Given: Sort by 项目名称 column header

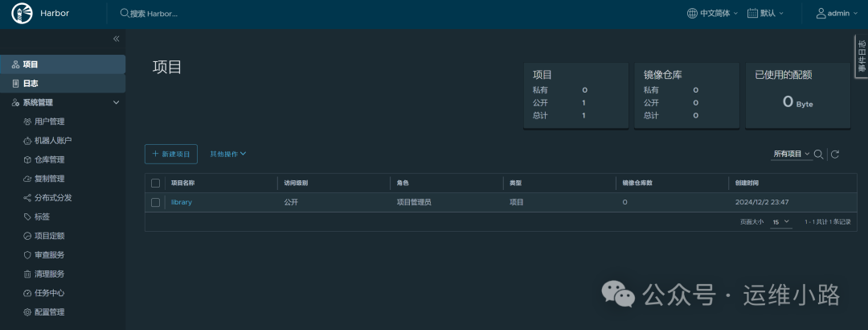Looking at the screenshot, I should click(182, 183).
